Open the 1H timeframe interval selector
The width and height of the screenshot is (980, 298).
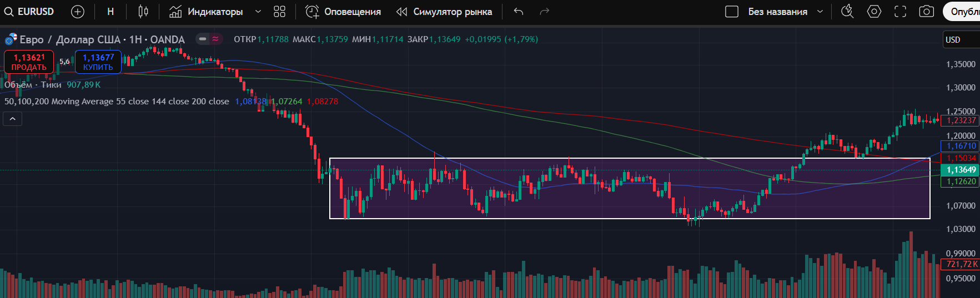pyautogui.click(x=110, y=12)
